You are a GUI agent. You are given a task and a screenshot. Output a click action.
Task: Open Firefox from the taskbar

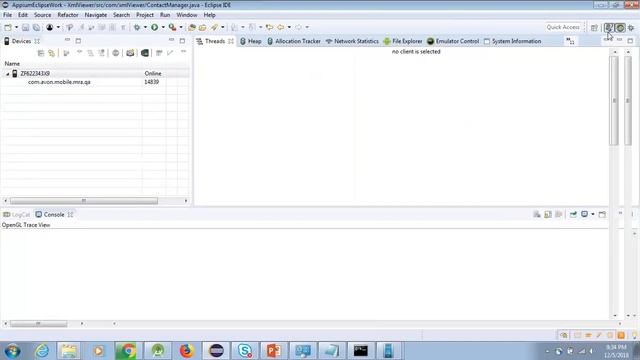[x=187, y=351]
